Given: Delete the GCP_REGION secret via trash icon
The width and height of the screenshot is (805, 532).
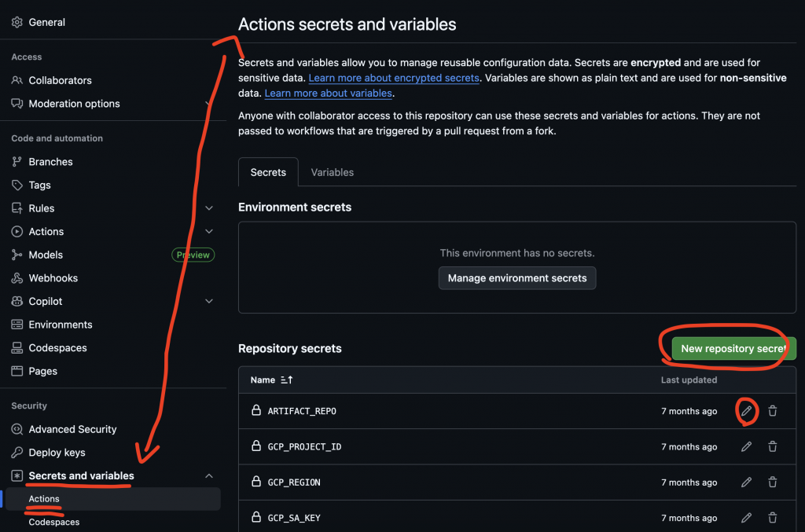Looking at the screenshot, I should pyautogui.click(x=773, y=482).
